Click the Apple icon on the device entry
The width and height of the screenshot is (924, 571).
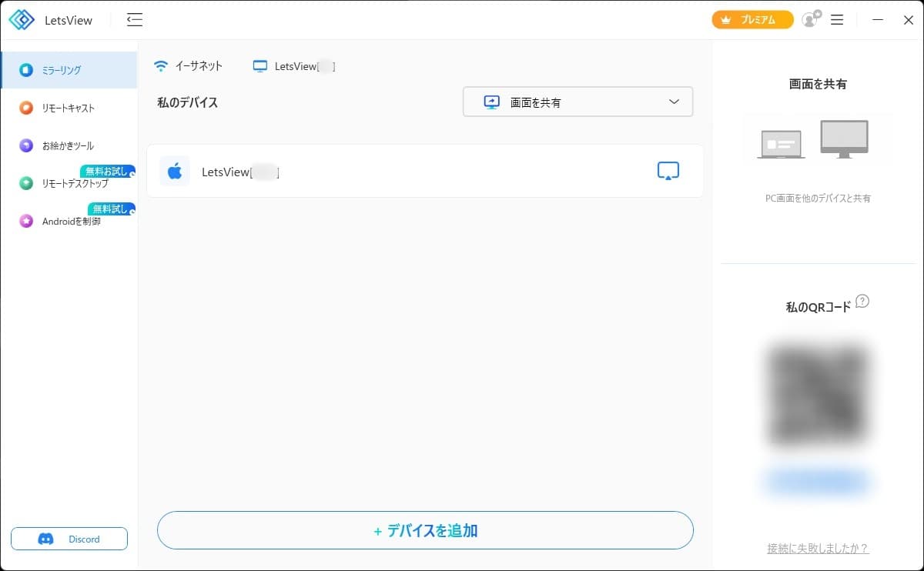pos(175,171)
